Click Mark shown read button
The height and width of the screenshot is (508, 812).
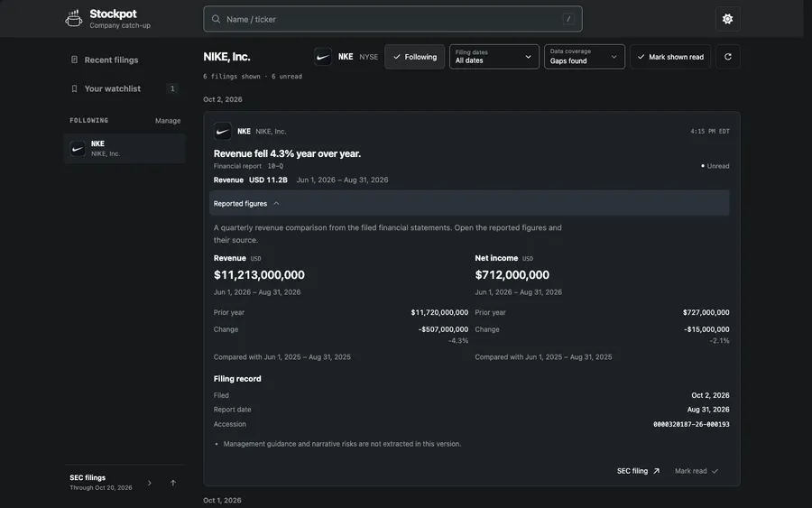click(670, 57)
